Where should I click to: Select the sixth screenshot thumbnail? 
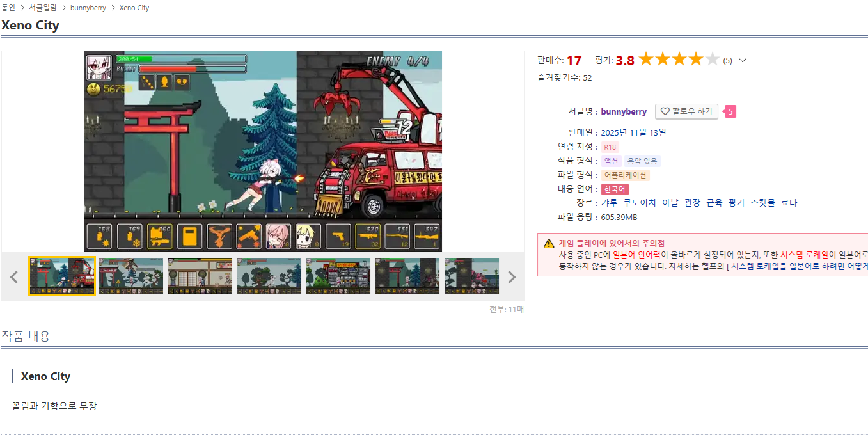(407, 276)
